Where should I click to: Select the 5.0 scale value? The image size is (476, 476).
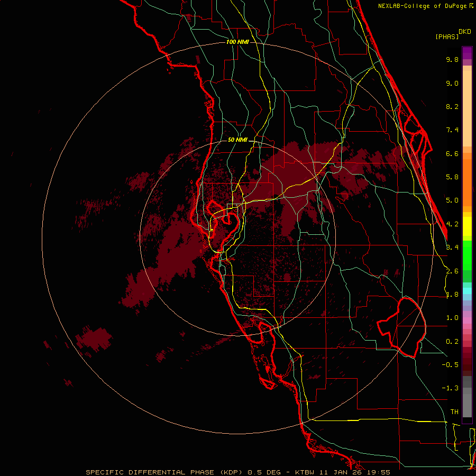[x=452, y=200]
